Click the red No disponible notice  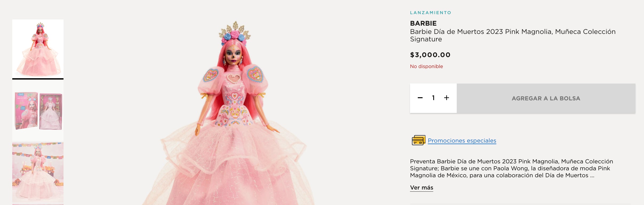[426, 66]
